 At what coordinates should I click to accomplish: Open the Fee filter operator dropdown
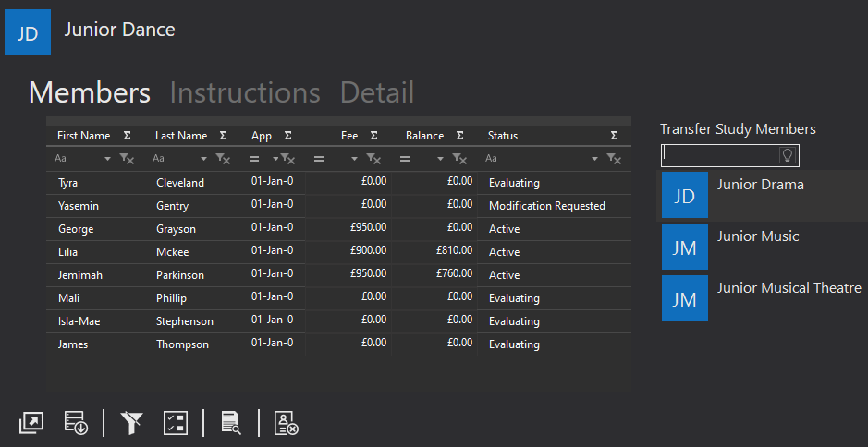(x=354, y=160)
